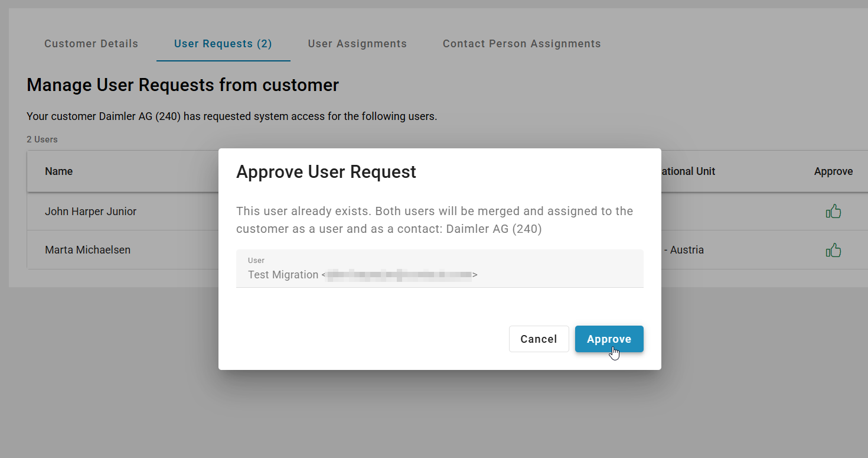Screen dimensions: 868x458
Task: Click the Approve column header in table
Action: pos(833,171)
